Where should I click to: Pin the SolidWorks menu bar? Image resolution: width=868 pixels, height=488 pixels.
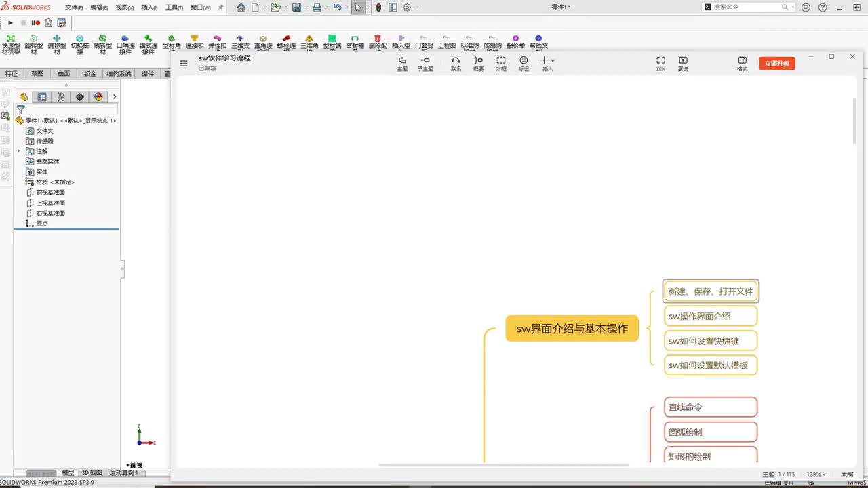[220, 7]
